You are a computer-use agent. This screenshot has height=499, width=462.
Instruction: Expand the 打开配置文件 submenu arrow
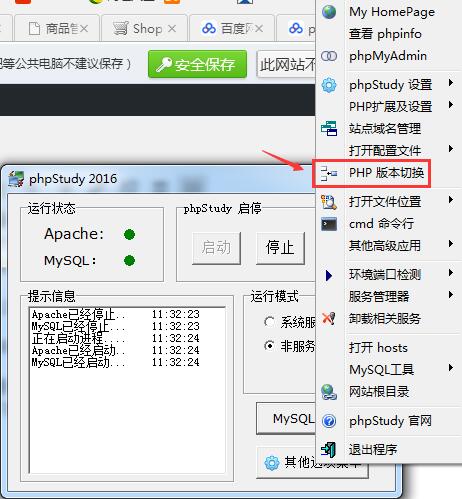[451, 149]
